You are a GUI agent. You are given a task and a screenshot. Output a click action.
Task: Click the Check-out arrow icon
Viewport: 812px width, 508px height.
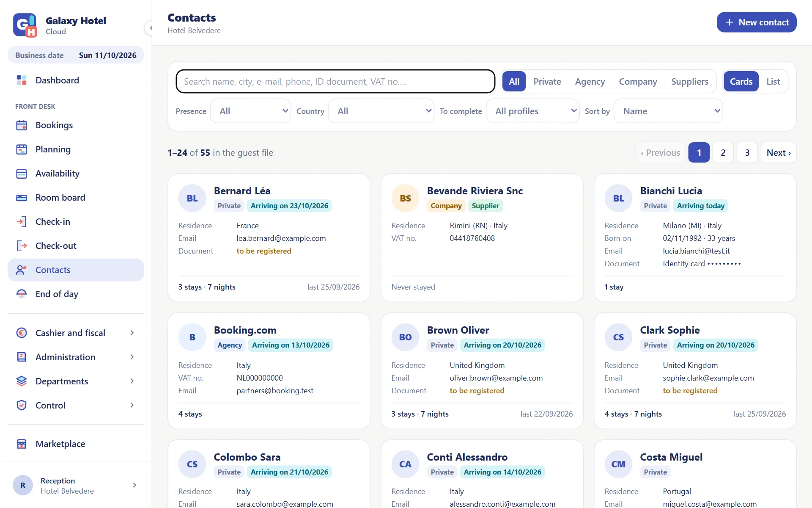(22, 246)
